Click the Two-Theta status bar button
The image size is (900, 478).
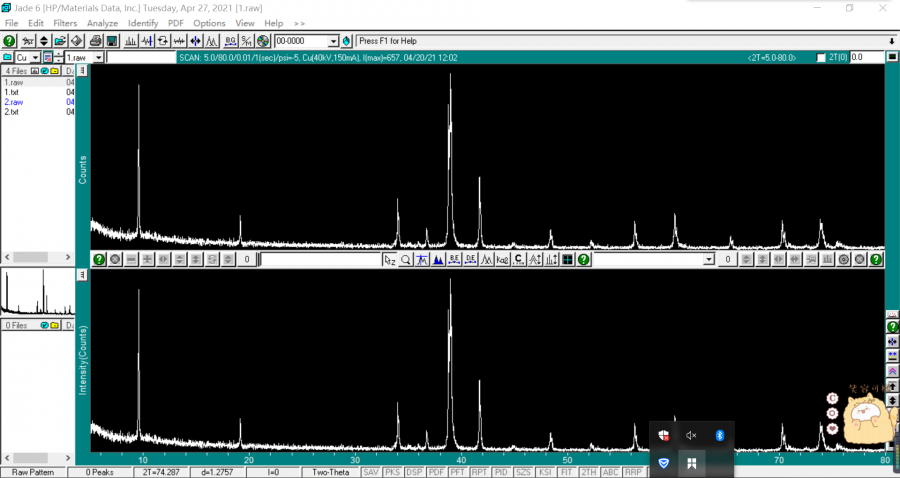pyautogui.click(x=331, y=472)
